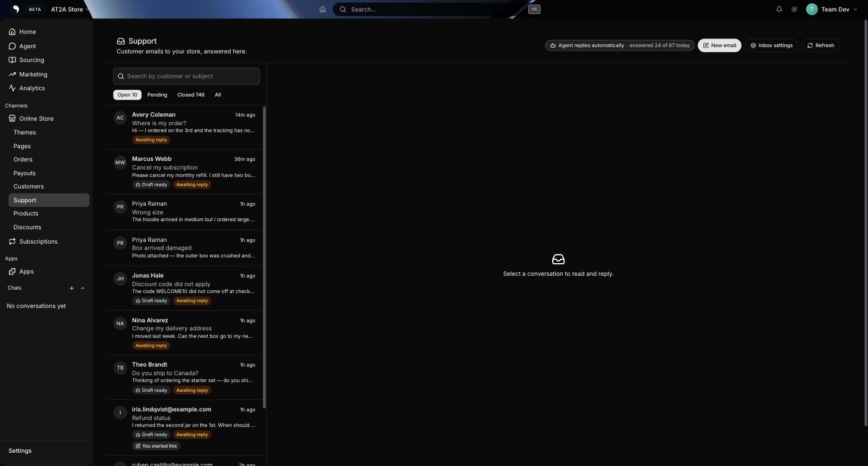Start a new chat with plus icon
The width and height of the screenshot is (868, 466).
tap(72, 288)
